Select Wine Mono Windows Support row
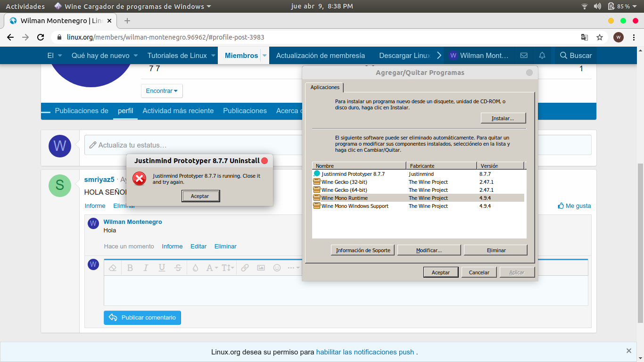 pos(418,206)
